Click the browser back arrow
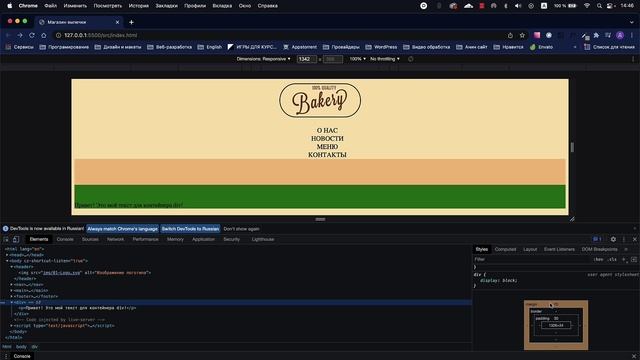This screenshot has height=360, width=640. tap(8, 36)
